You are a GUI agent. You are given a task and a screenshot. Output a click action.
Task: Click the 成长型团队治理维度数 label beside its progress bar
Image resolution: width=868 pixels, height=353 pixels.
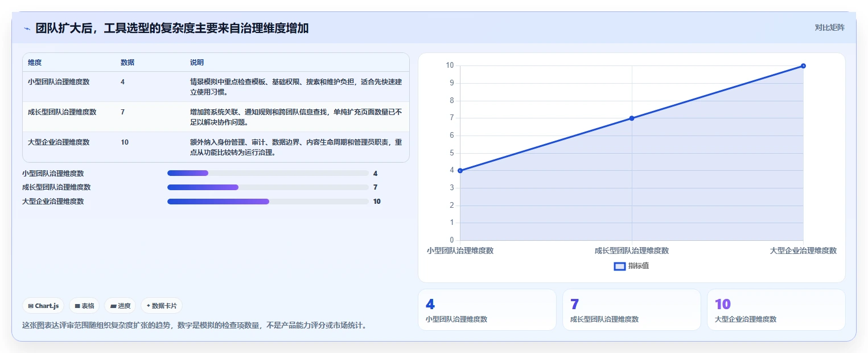(x=56, y=187)
